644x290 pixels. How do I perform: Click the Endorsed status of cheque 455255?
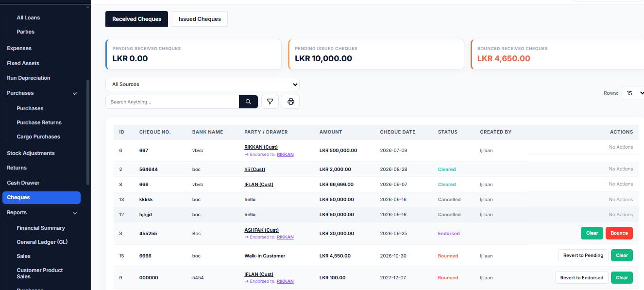coord(449,234)
